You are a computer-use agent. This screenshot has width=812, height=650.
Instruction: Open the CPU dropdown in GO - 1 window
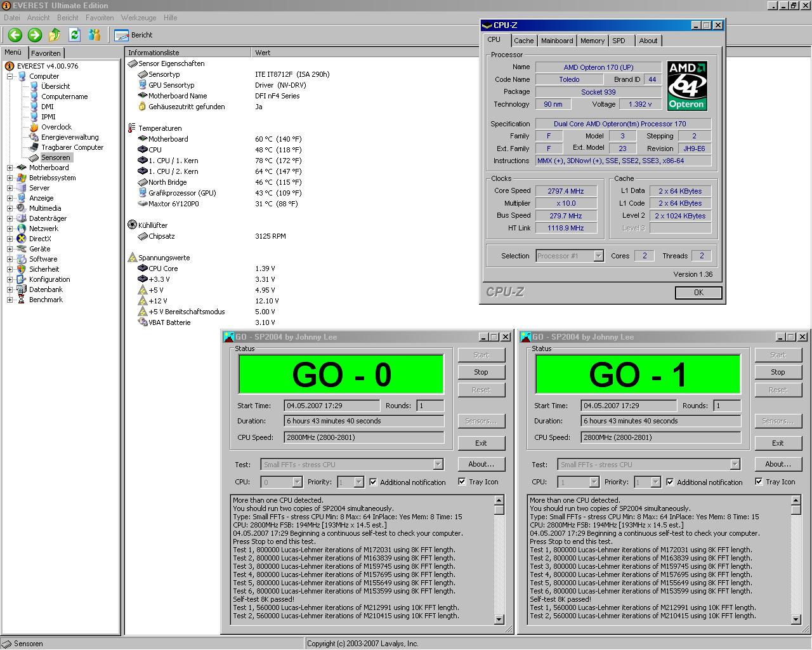point(594,482)
